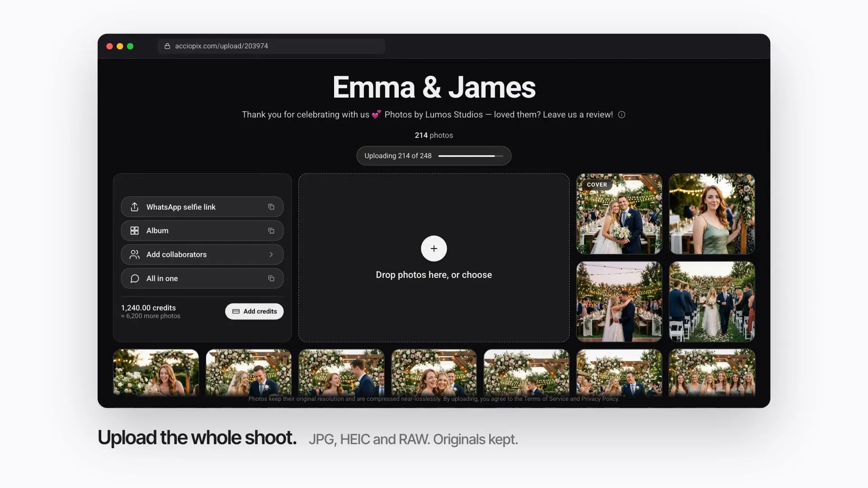
Task: Click the share icon beside WhatsApp selfie link
Action: pyautogui.click(x=134, y=207)
